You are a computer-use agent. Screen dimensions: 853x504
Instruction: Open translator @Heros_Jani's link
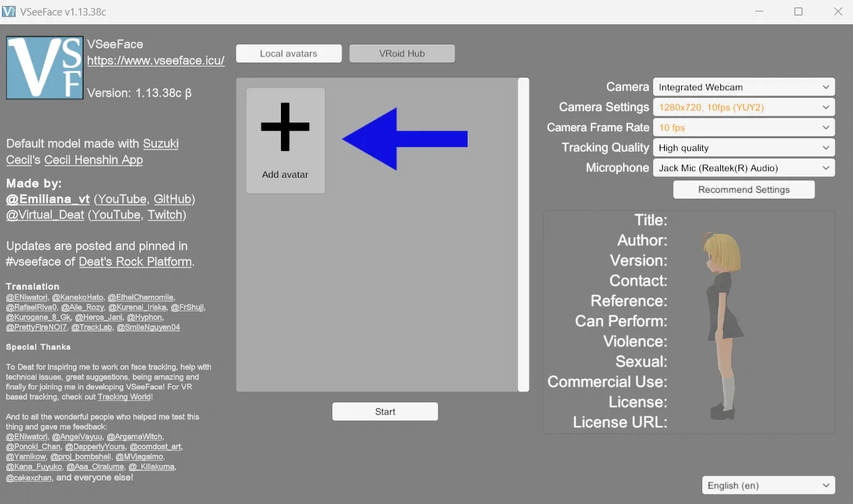point(98,317)
